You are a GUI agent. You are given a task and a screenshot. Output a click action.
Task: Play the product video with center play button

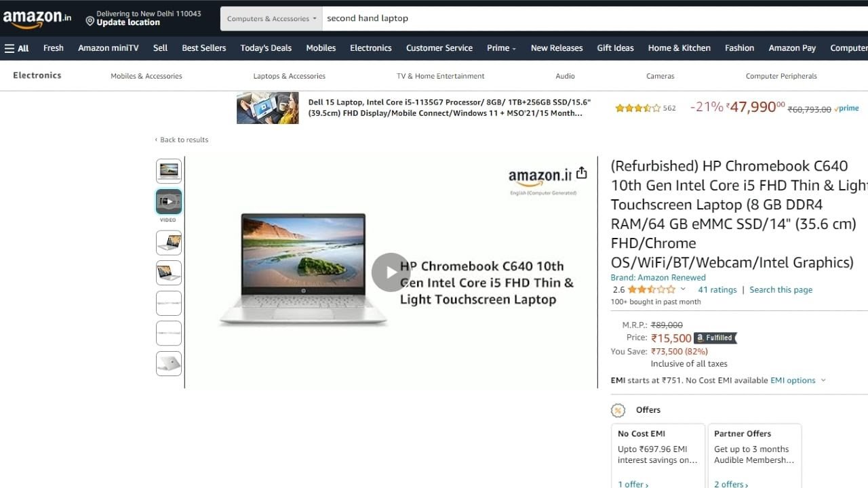tap(391, 272)
